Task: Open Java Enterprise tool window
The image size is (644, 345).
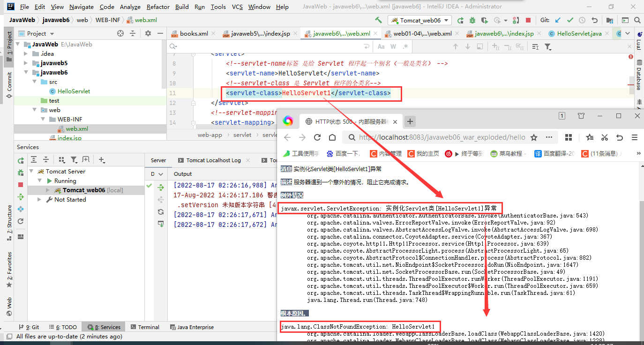Action: pos(192,327)
